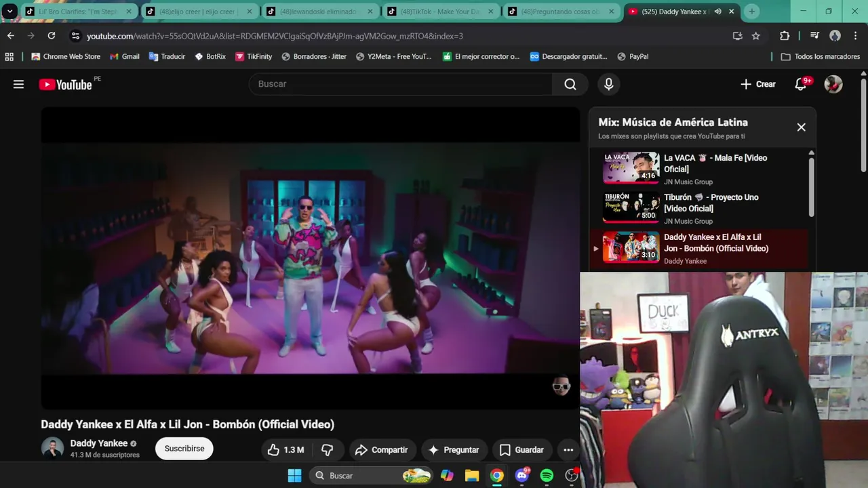The image size is (868, 488).
Task: Open Chrome Web Store bookmark
Action: tap(66, 56)
